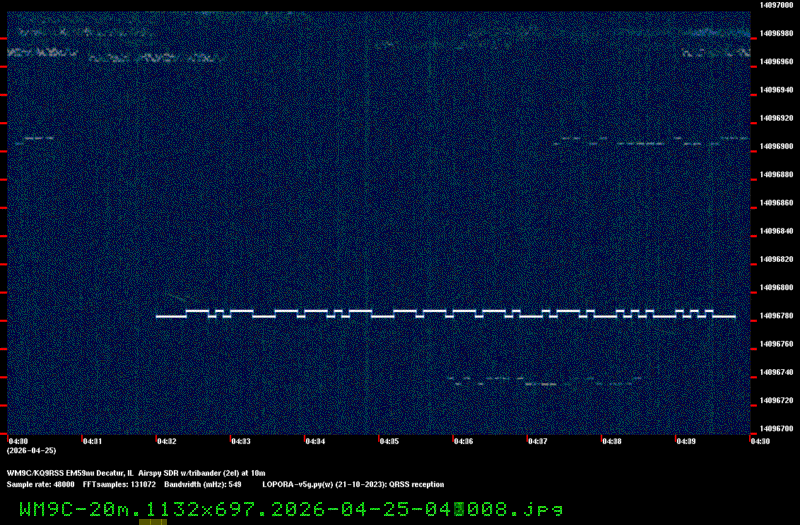
Task: Click the 04:35 time marker
Action: coord(389,441)
